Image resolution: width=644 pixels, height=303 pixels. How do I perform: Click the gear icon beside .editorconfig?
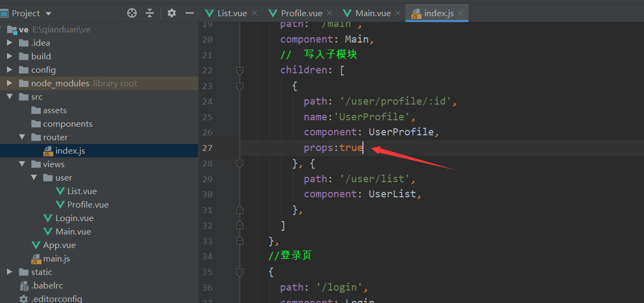pos(24,299)
